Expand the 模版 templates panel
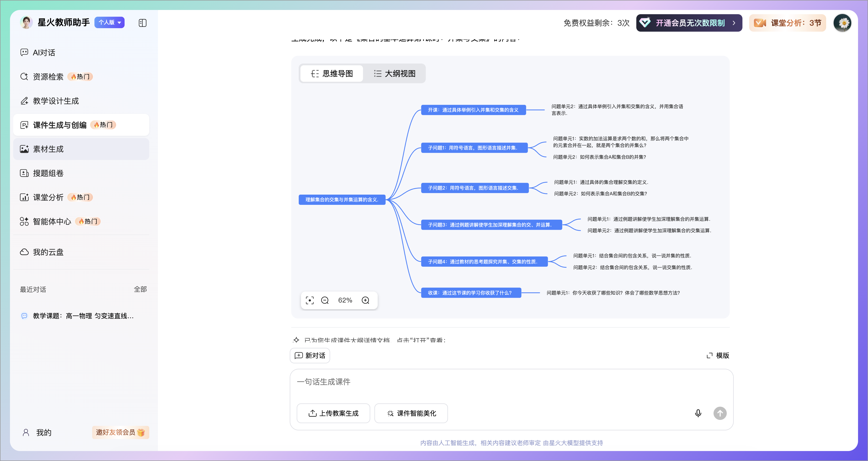This screenshot has width=868, height=461. [x=718, y=356]
